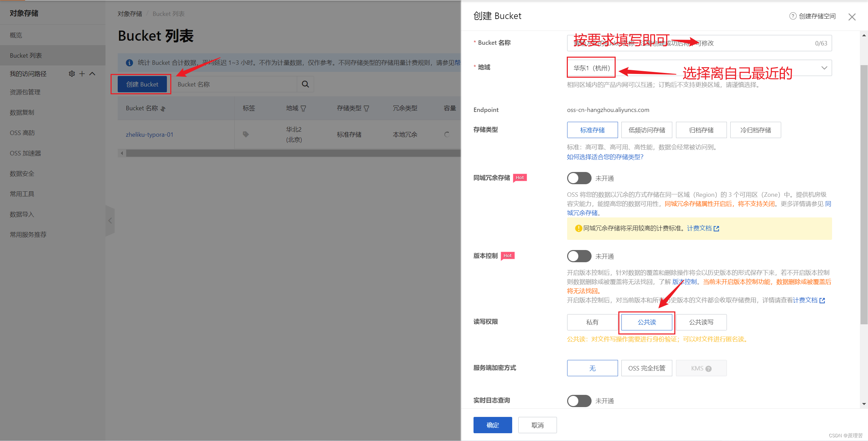Select 冷归档存储 storage type

[x=755, y=130]
